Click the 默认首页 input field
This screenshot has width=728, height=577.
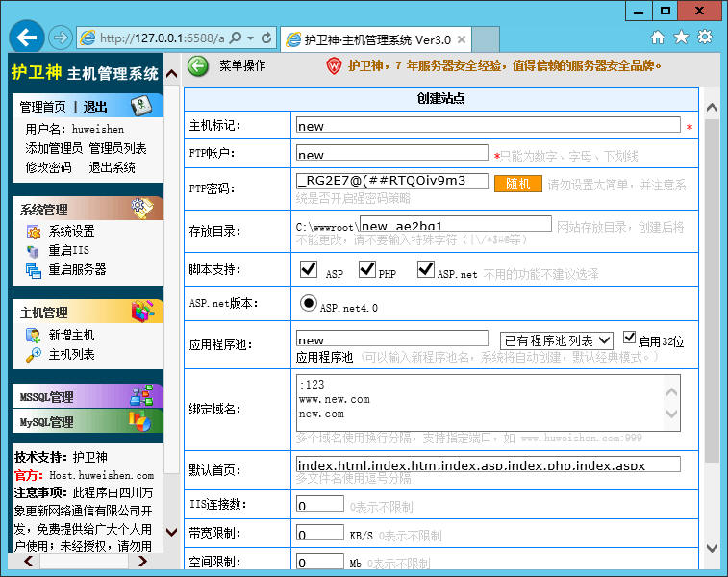click(x=489, y=464)
